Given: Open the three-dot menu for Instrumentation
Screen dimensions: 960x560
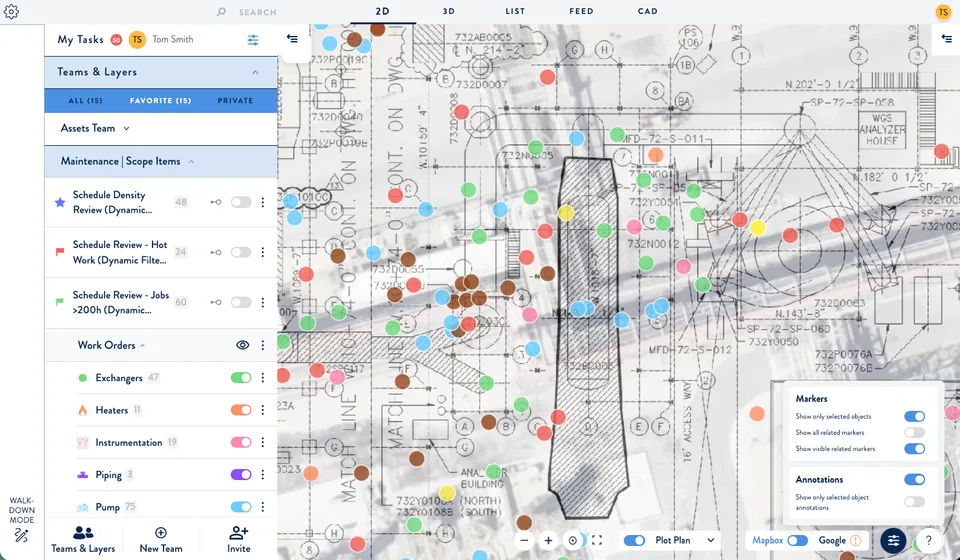Looking at the screenshot, I should point(263,442).
